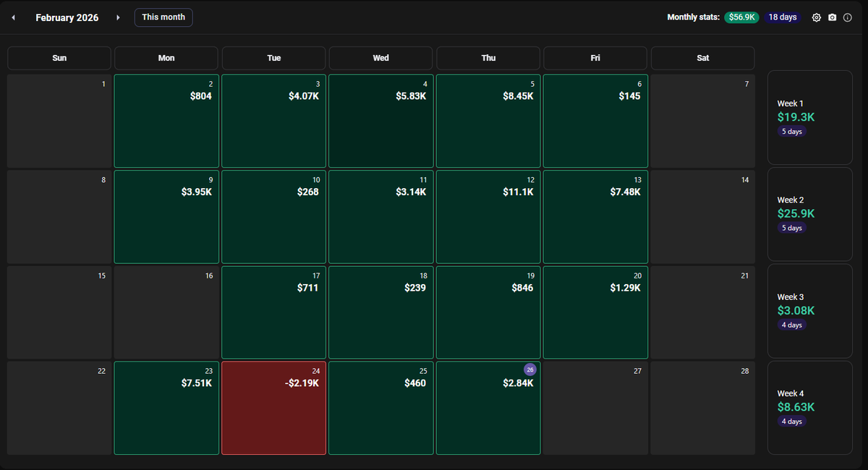Screen dimensions: 868x470
Task: Select the Mon column header
Action: [x=166, y=58]
